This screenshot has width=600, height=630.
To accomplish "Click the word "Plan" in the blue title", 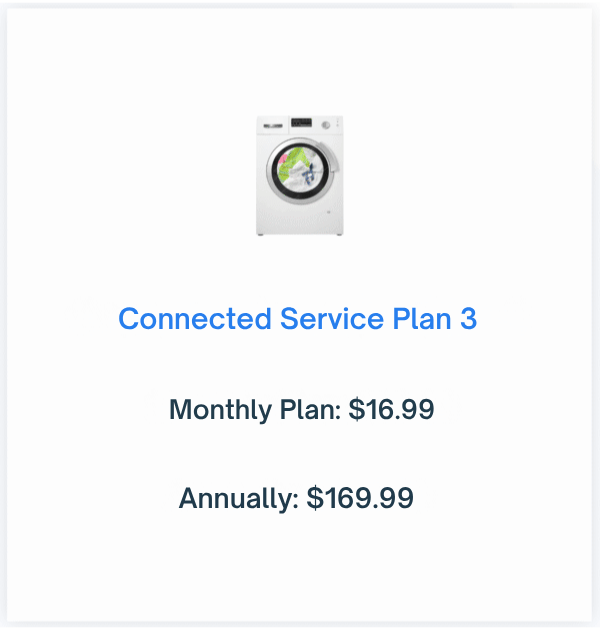I will coord(422,319).
